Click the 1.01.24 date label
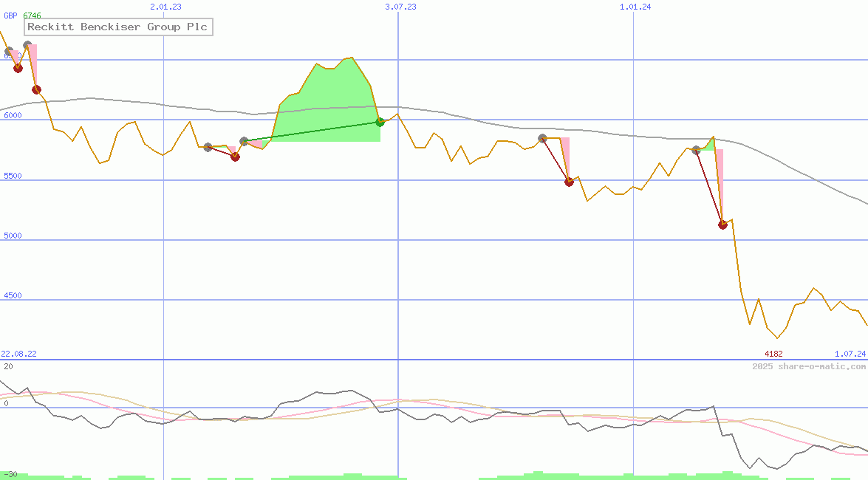The width and height of the screenshot is (868, 480). coord(635,7)
